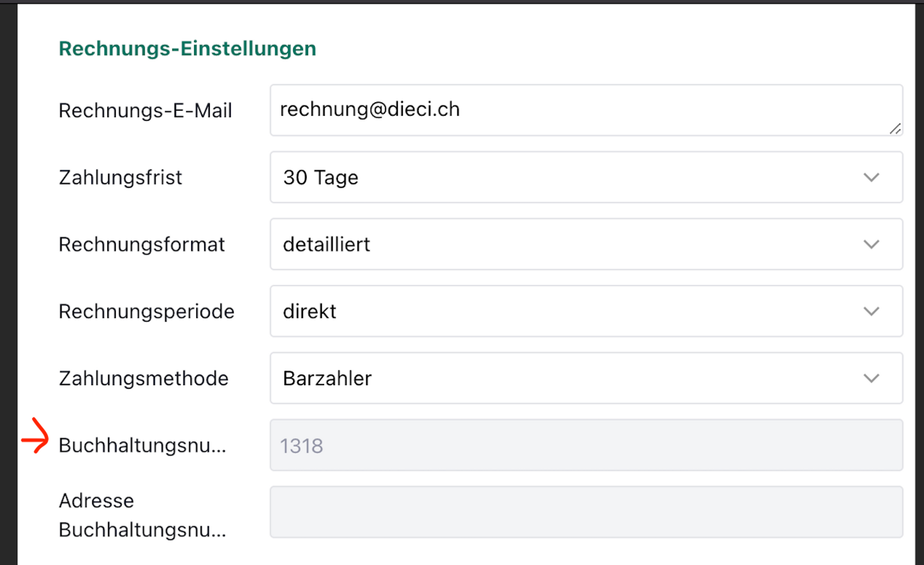
Task: Click the resize handle of the email textarea
Action: tap(895, 129)
